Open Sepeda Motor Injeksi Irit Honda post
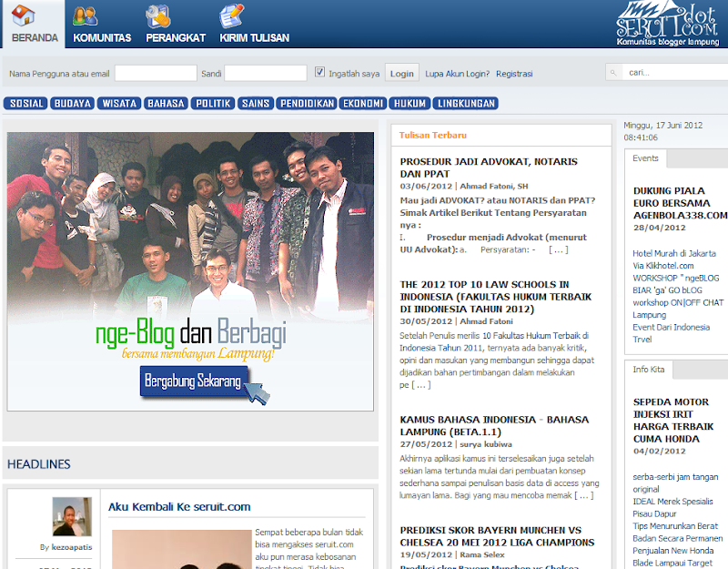Screen dimensions: 728x569 673,420
